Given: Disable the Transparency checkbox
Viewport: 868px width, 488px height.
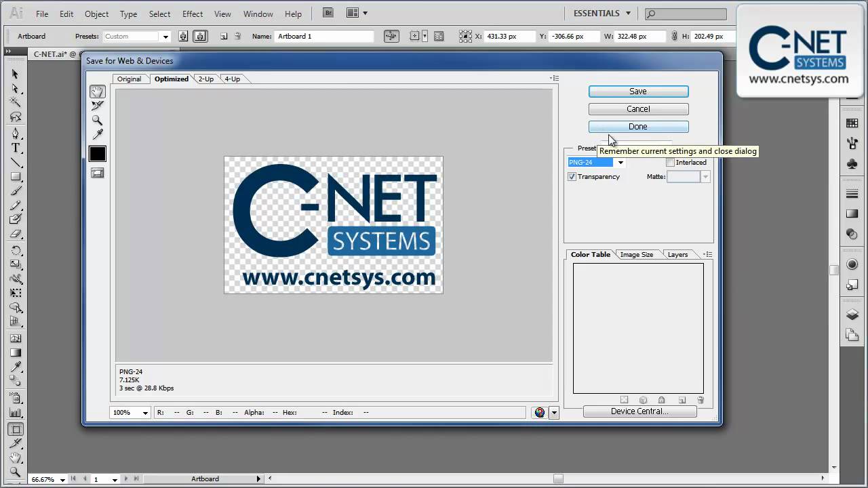Looking at the screenshot, I should pyautogui.click(x=572, y=176).
